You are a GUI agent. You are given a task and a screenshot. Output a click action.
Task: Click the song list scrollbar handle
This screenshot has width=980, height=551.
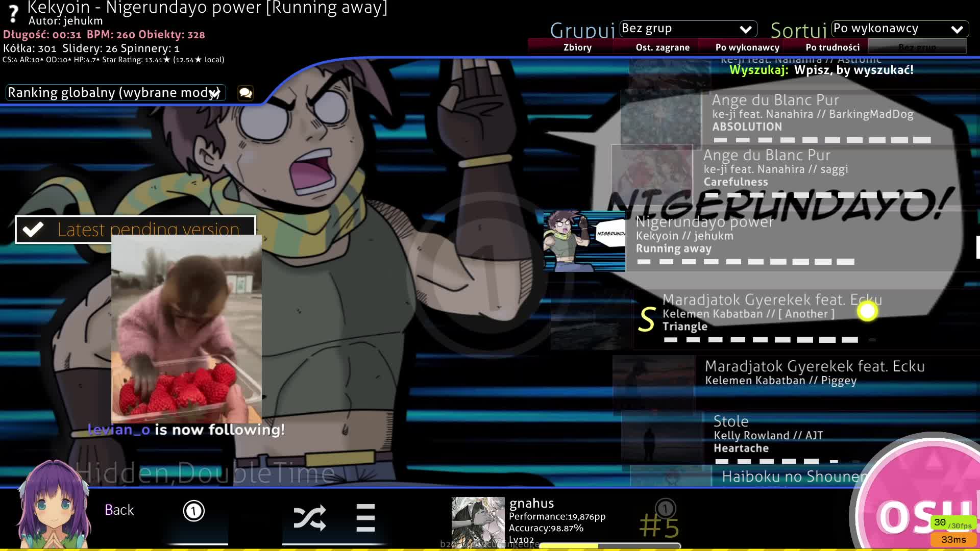pyautogui.click(x=977, y=247)
